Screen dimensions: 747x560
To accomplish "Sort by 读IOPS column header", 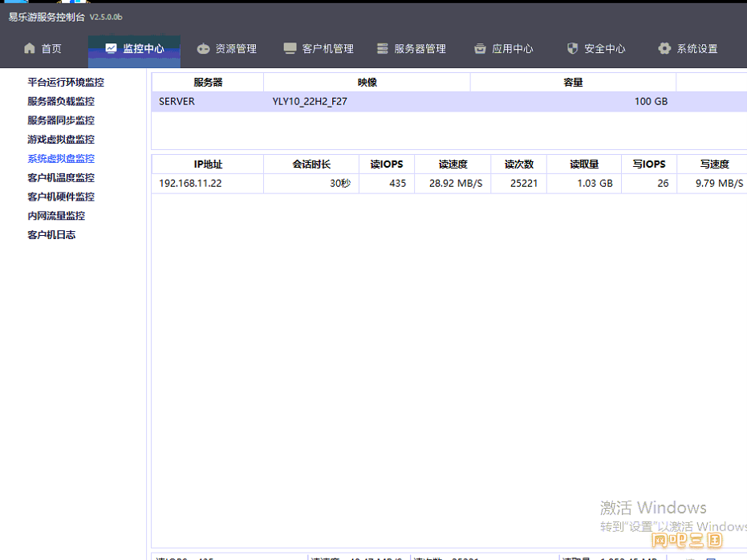I will (387, 164).
